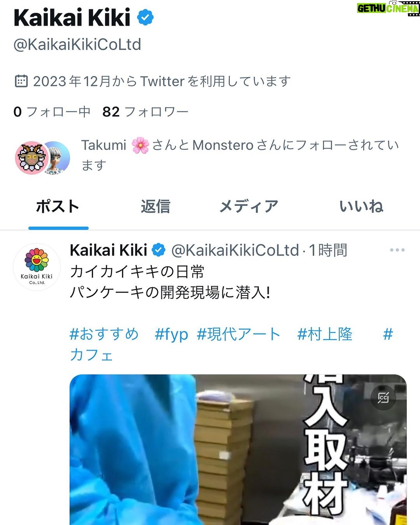The width and height of the screenshot is (420, 525).
Task: Open the メディア tab
Action: [x=249, y=206]
